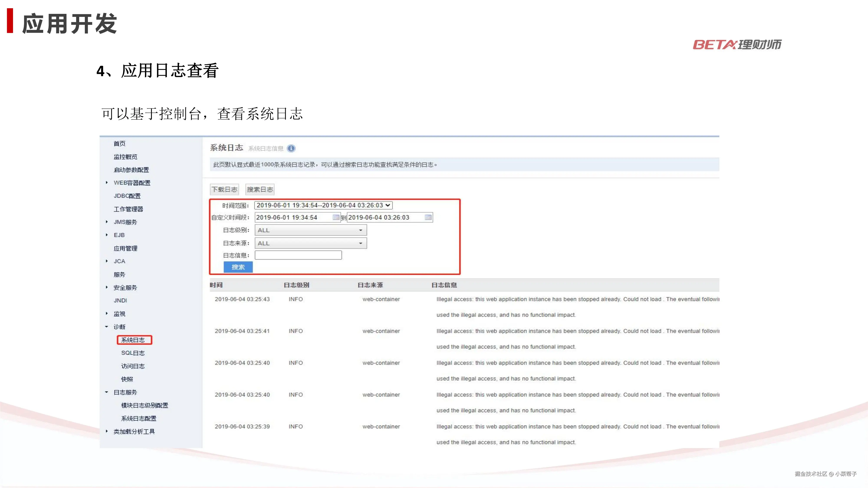The image size is (868, 488).
Task: Open SQL日志 in sidebar
Action: (x=133, y=353)
